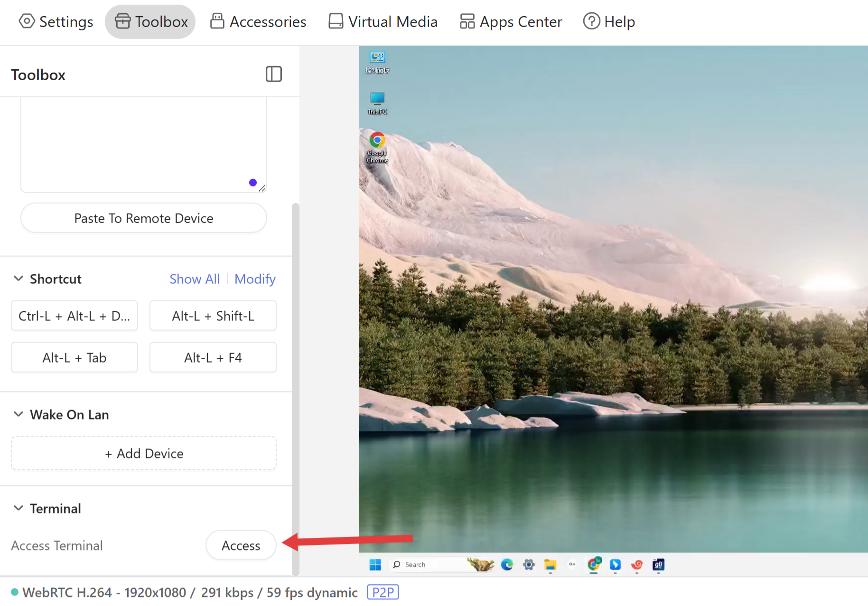Click Show All shortcuts link
This screenshot has height=606, width=868.
(x=195, y=279)
